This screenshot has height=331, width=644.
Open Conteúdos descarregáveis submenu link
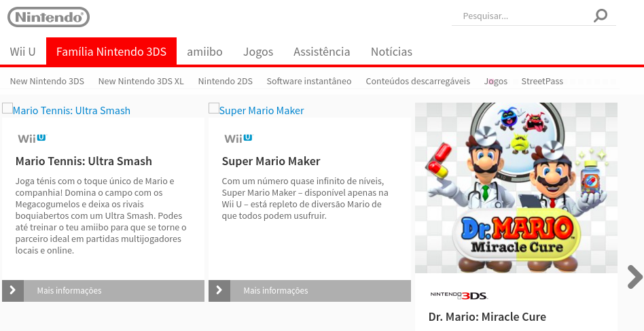(418, 82)
